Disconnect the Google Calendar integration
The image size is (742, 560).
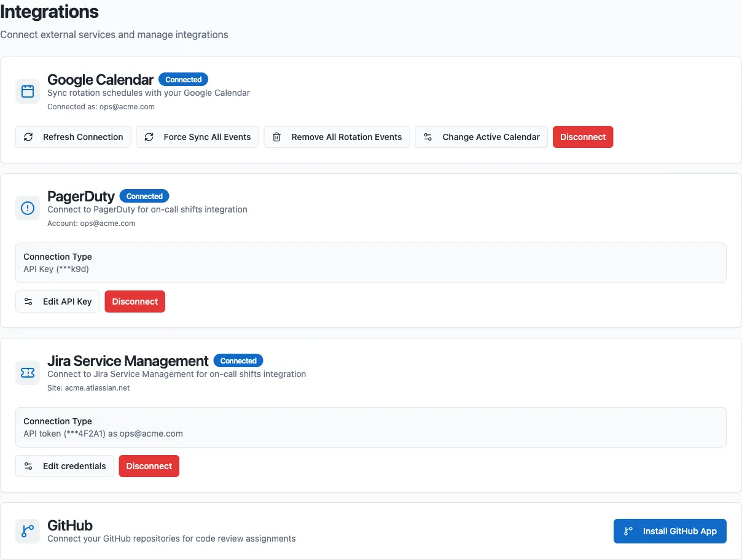583,137
